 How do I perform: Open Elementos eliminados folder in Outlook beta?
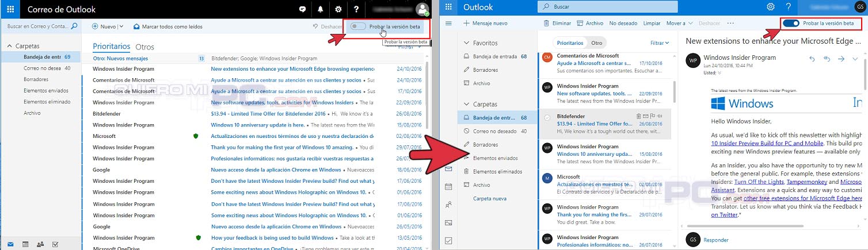tap(497, 171)
